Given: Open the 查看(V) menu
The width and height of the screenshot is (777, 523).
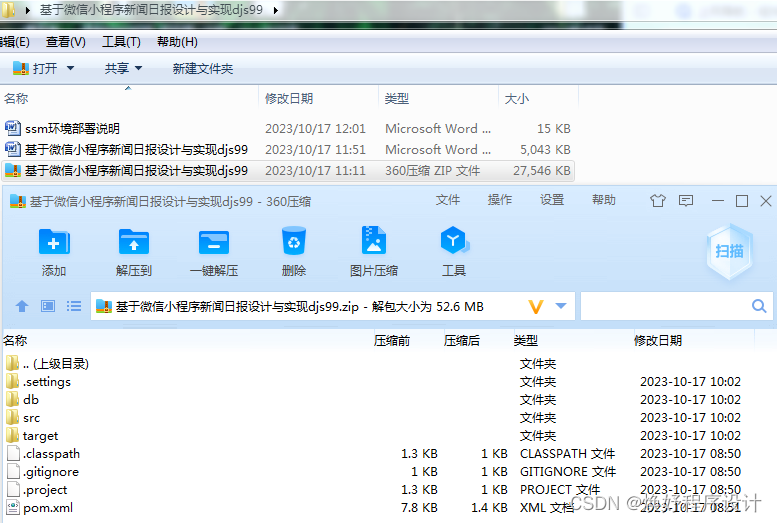Looking at the screenshot, I should pyautogui.click(x=65, y=42).
